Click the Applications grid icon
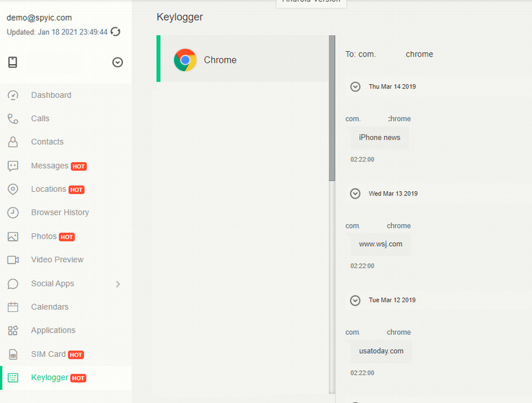 point(13,331)
